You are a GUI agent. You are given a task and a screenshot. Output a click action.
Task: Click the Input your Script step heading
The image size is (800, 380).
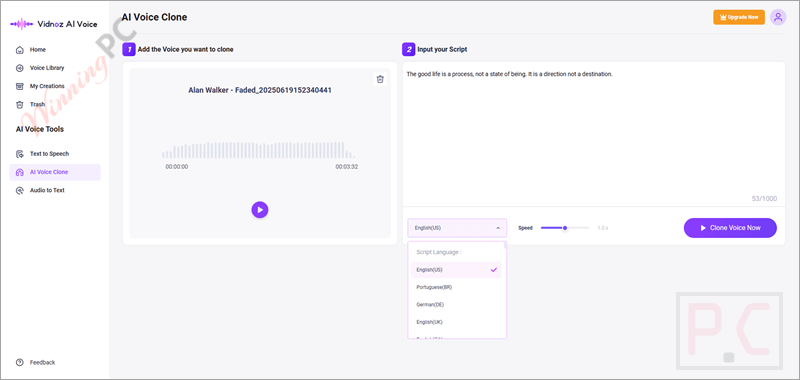442,49
